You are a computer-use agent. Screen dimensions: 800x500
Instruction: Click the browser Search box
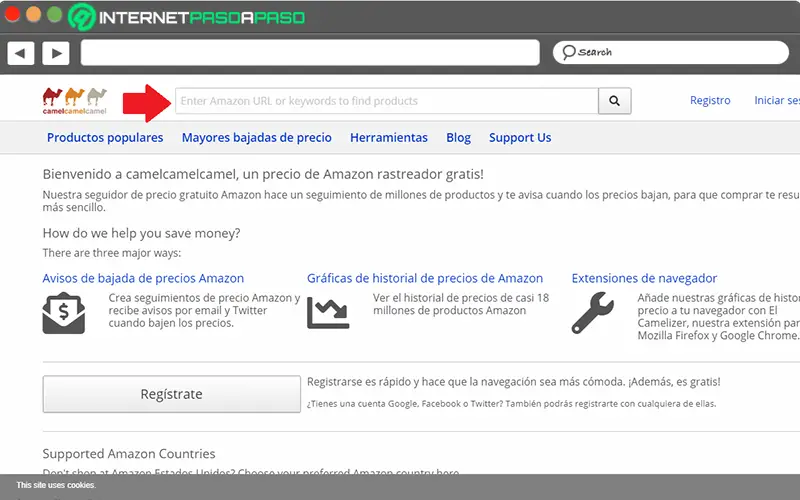click(670, 53)
